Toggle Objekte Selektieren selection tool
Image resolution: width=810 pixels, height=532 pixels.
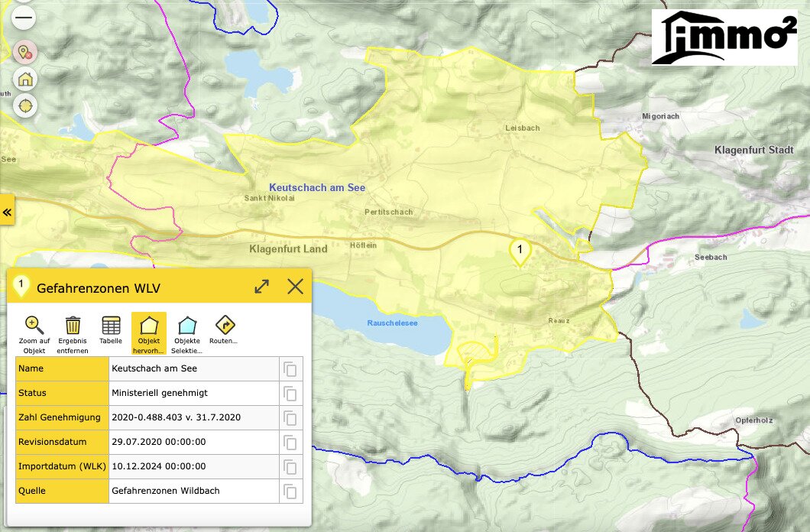[187, 332]
